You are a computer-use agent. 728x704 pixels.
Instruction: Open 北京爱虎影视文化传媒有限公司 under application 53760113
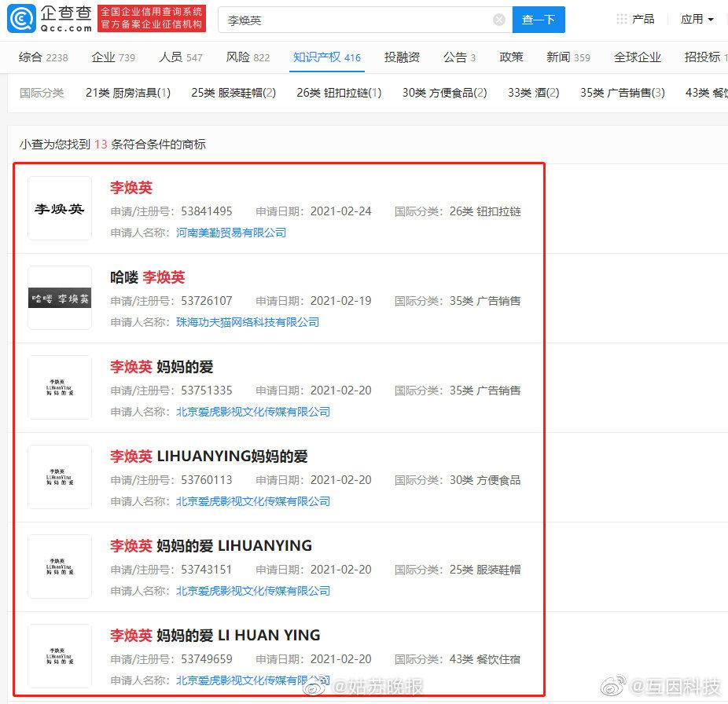[253, 501]
